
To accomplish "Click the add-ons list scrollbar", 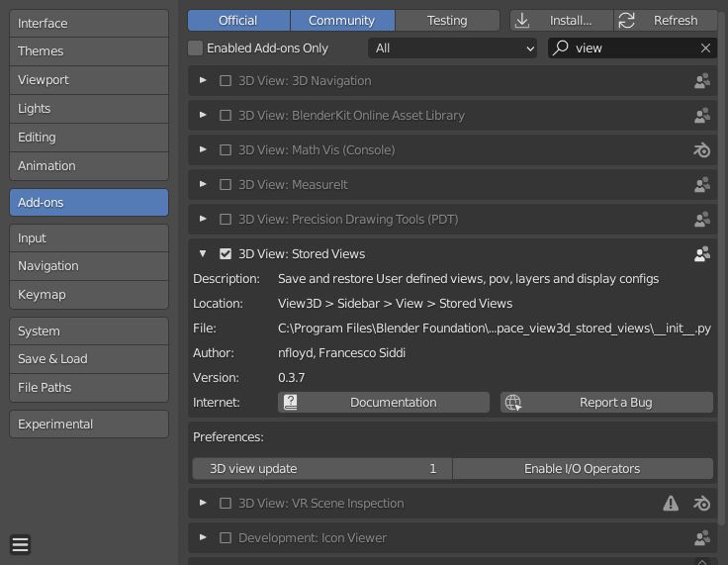I will point(721,267).
